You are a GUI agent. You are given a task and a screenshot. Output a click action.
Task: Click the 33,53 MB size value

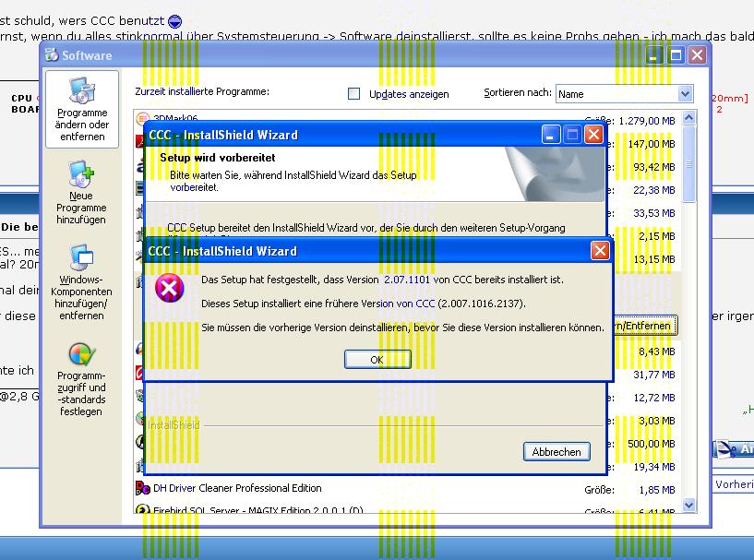pos(654,213)
